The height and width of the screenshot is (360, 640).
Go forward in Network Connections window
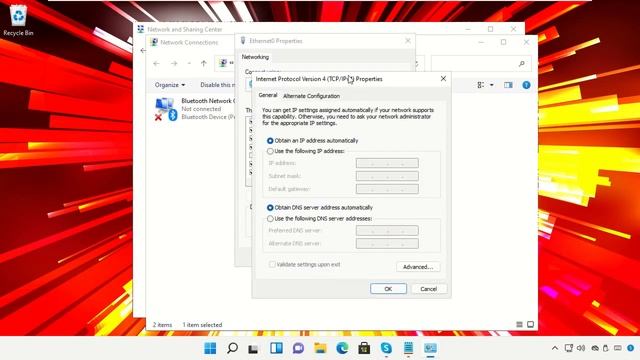click(x=174, y=63)
